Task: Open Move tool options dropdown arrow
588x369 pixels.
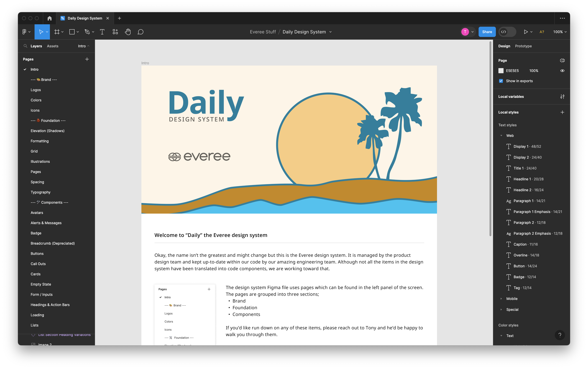Action: [47, 32]
